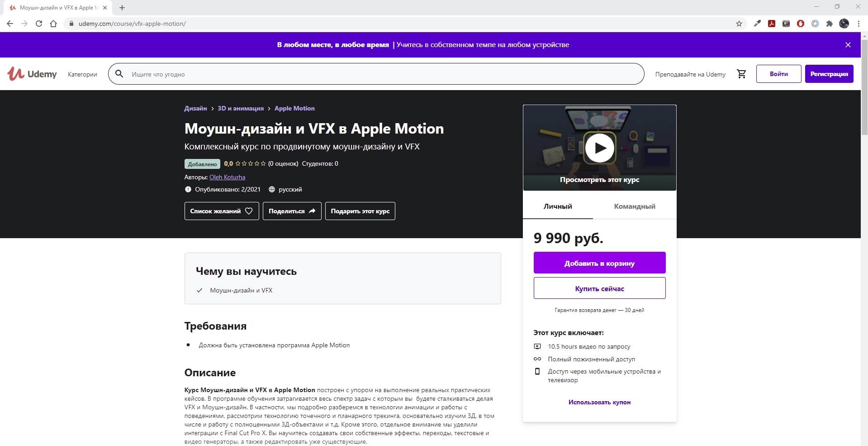The height and width of the screenshot is (446, 868).
Task: Play the course preview video
Action: (x=599, y=148)
